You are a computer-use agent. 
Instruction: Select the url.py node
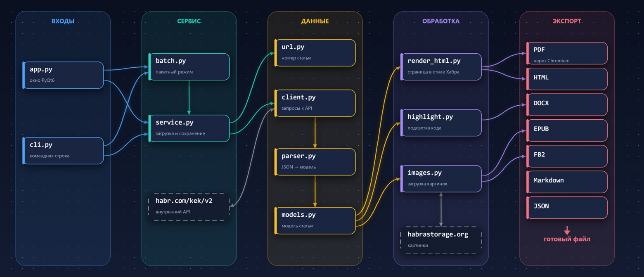(315, 52)
